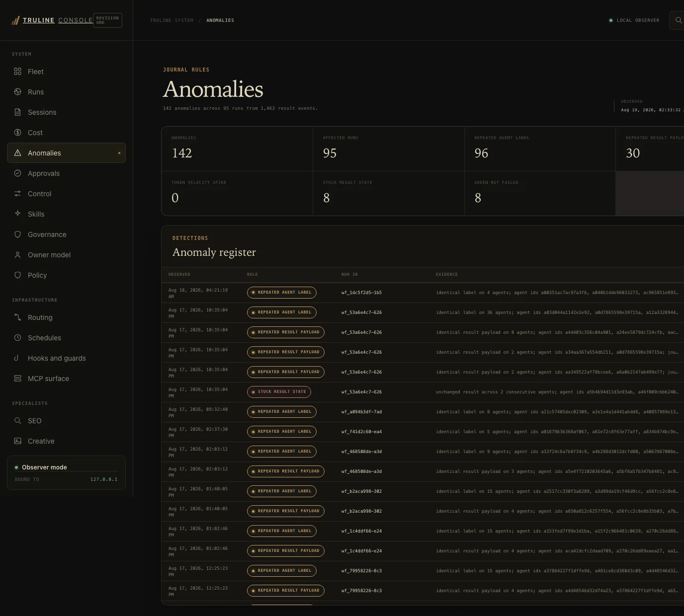Click Repeated Agent Label badge for wf_b2aca998-302
Image resolution: width=684 pixels, height=616 pixels.
point(282,491)
